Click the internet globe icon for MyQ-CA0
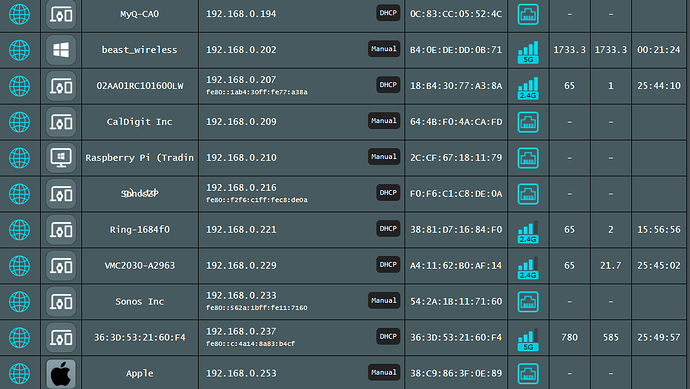Viewport: 690px width, 389px height. pos(19,14)
